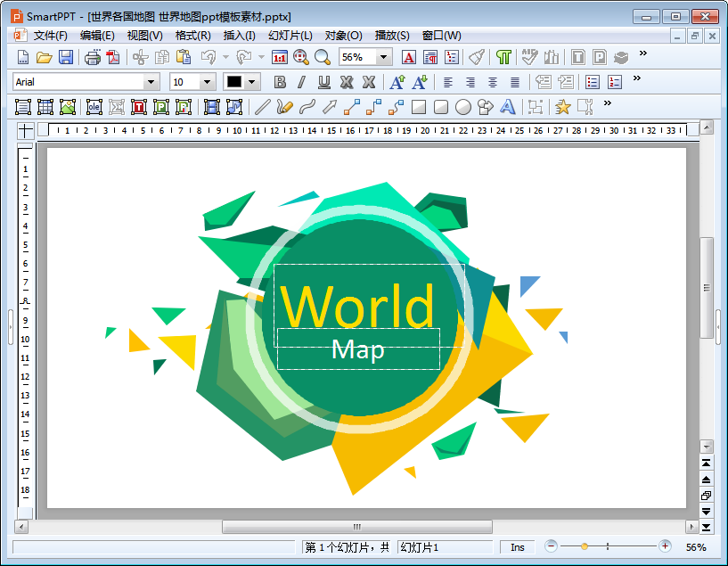Click the zoom in plus button
728x566 pixels.
[x=665, y=545]
